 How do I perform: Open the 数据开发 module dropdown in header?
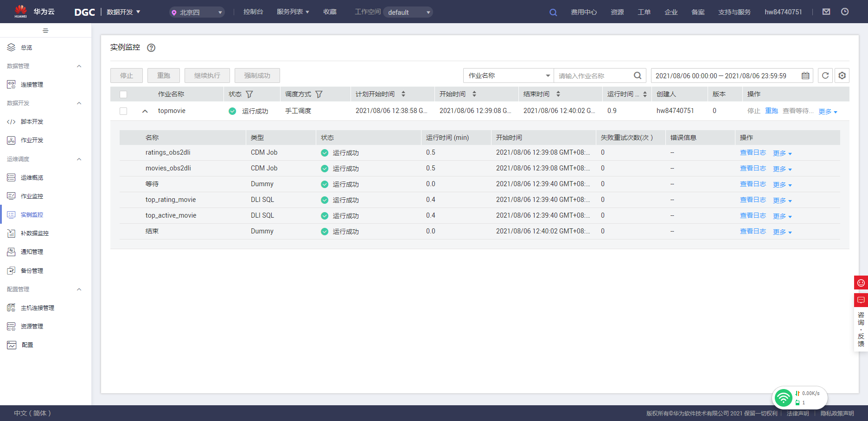coord(123,12)
